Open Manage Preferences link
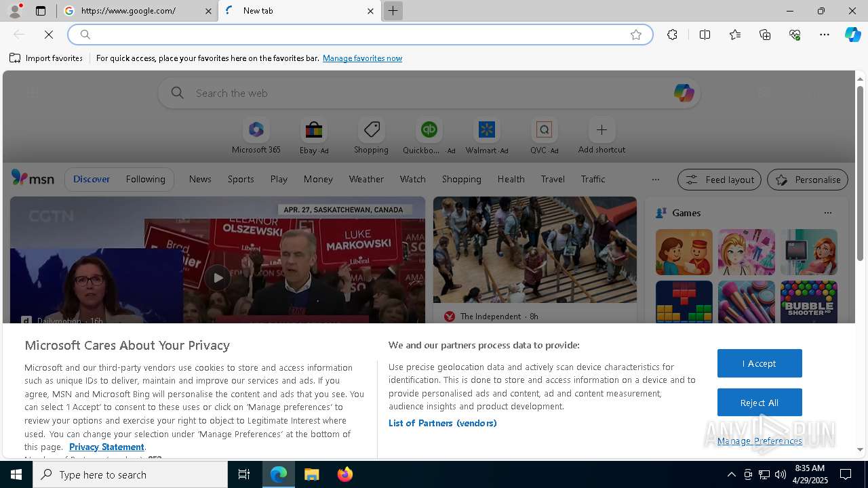The image size is (868, 488). pyautogui.click(x=759, y=441)
